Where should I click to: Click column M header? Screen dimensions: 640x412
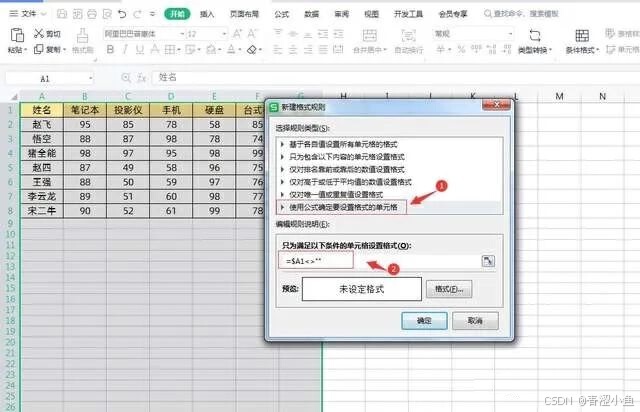click(559, 96)
